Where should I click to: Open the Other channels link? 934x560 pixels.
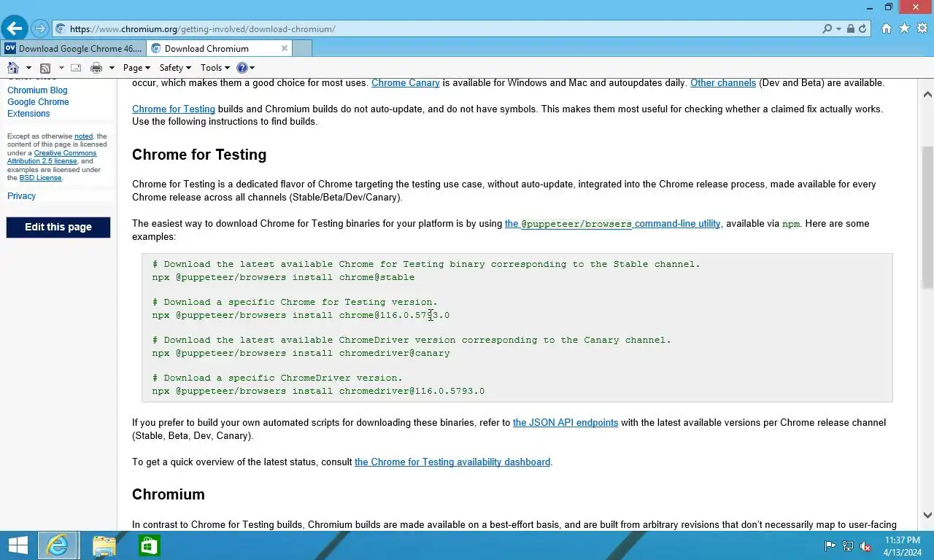click(x=723, y=83)
